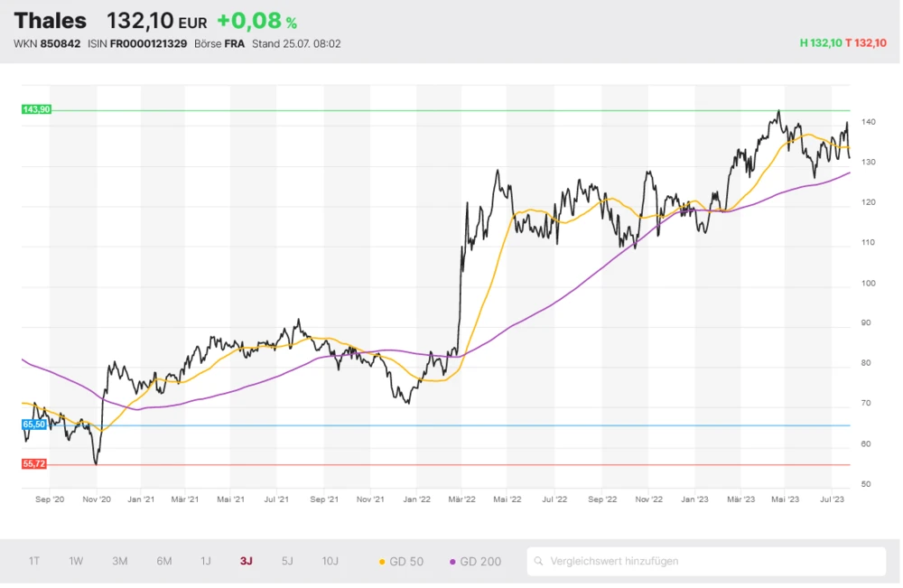Switch chart to 1W range

tap(76, 561)
